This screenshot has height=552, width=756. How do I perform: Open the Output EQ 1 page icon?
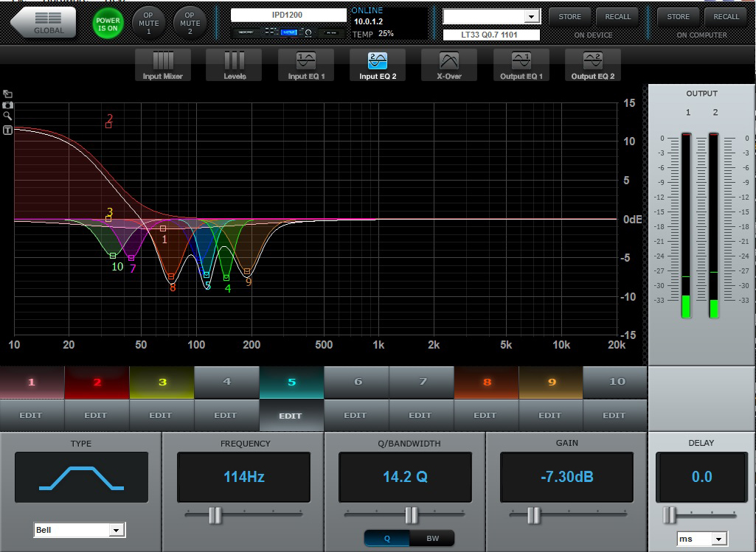pos(521,65)
